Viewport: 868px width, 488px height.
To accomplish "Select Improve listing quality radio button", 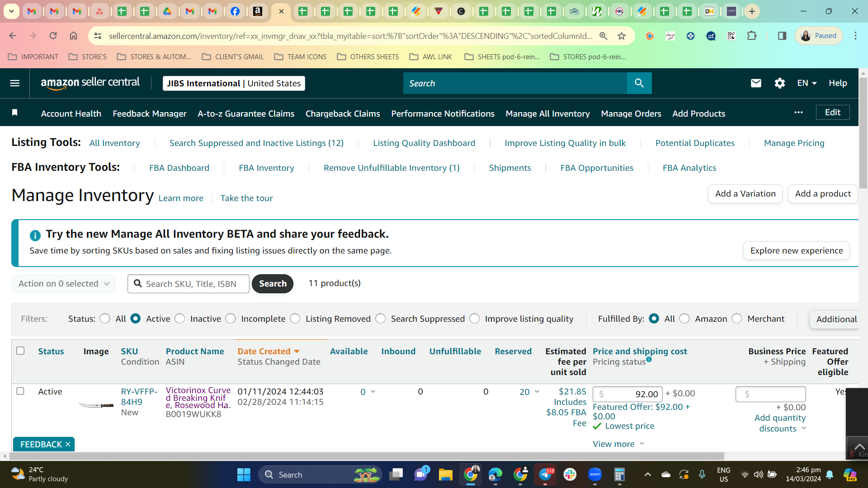I will (475, 319).
